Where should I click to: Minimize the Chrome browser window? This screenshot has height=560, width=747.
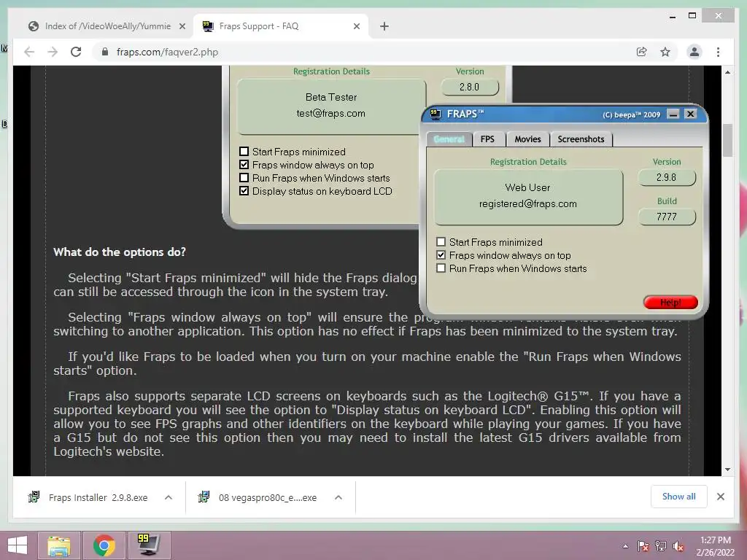[672, 16]
